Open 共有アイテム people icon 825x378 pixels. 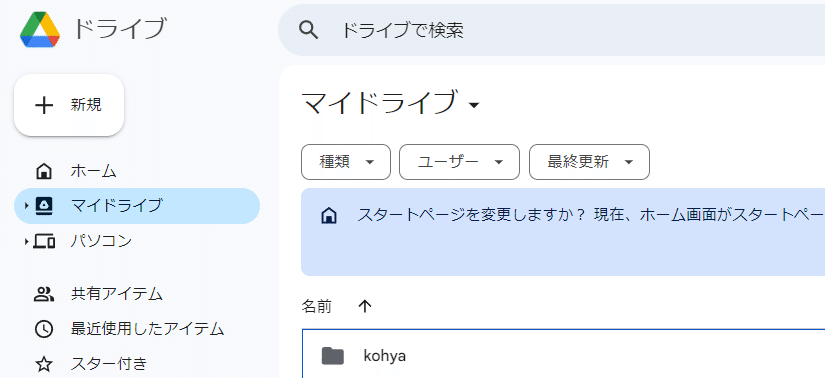click(x=44, y=294)
